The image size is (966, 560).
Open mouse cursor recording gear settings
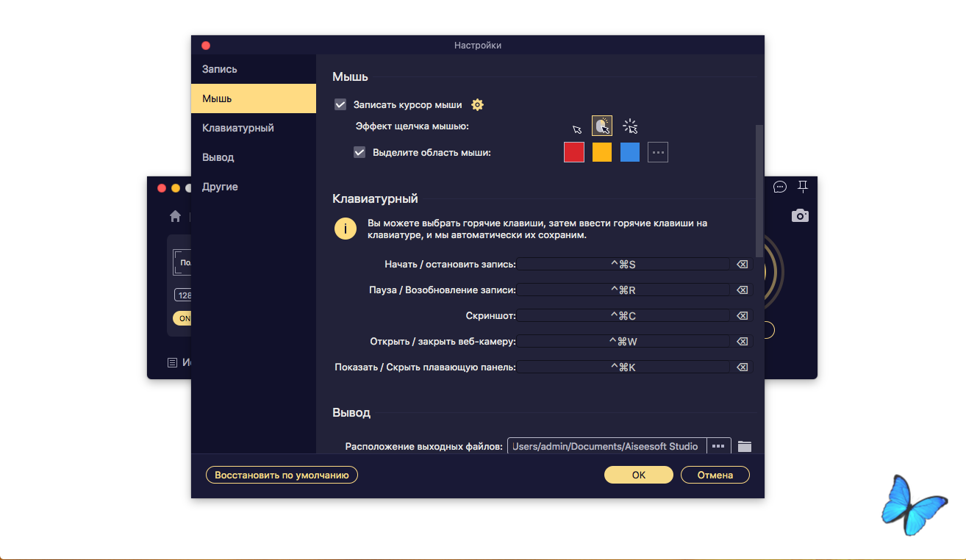coord(477,105)
